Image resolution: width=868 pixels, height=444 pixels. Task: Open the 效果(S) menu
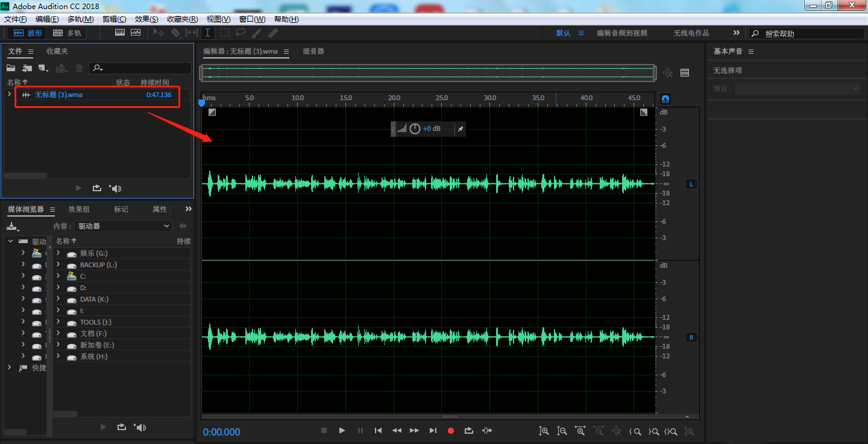point(146,19)
